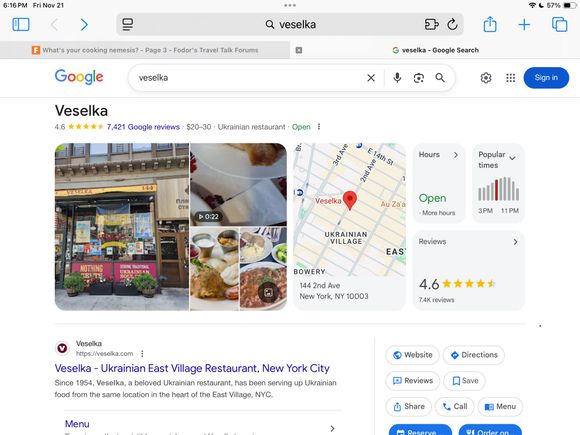Reload the page with refresh icon
580x435 pixels.
pos(452,25)
